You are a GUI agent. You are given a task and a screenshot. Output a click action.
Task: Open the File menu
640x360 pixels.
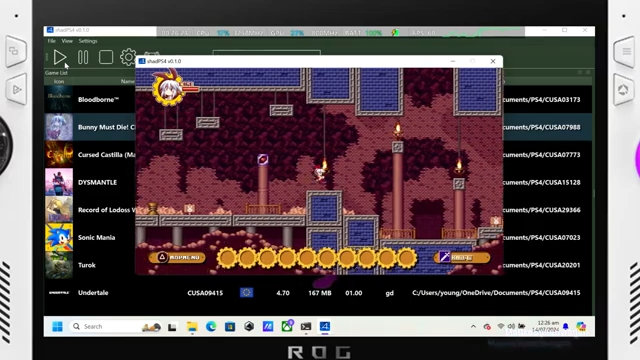pos(51,41)
